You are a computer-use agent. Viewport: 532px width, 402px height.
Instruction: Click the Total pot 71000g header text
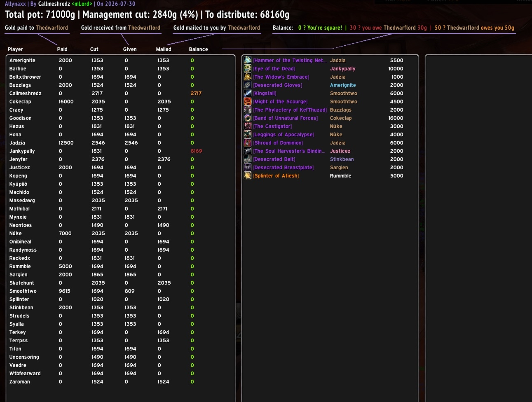[40, 14]
